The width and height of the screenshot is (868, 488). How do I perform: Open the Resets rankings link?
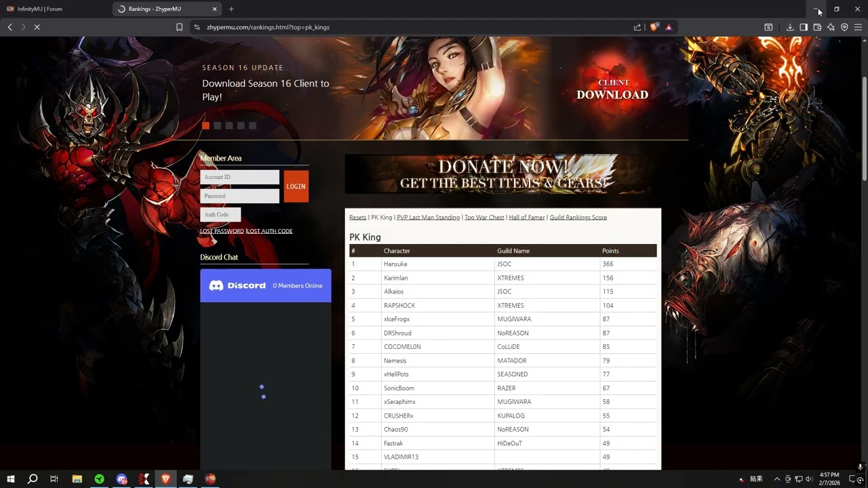(x=357, y=218)
